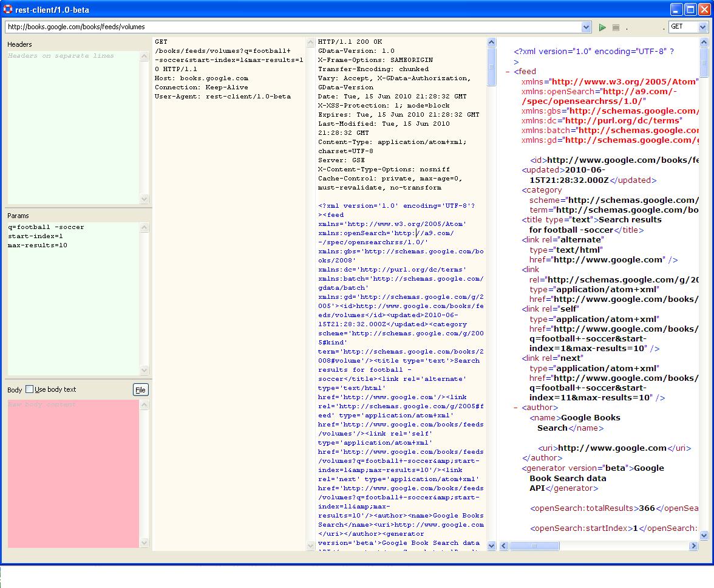Close the rest-client window
This screenshot has height=588, width=714.
tap(704, 9)
